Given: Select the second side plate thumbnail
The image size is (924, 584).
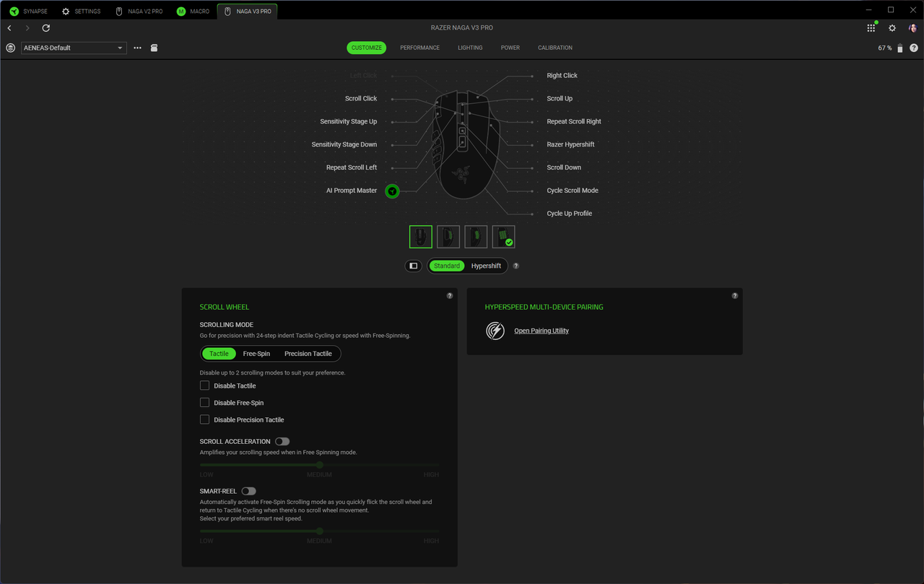Looking at the screenshot, I should click(x=448, y=237).
